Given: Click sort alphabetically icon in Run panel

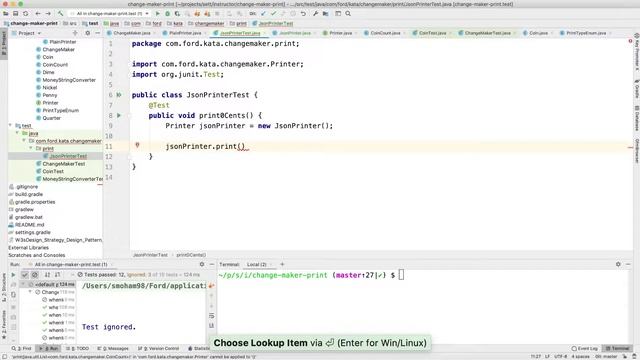Looking at the screenshot, I should 47,275.
